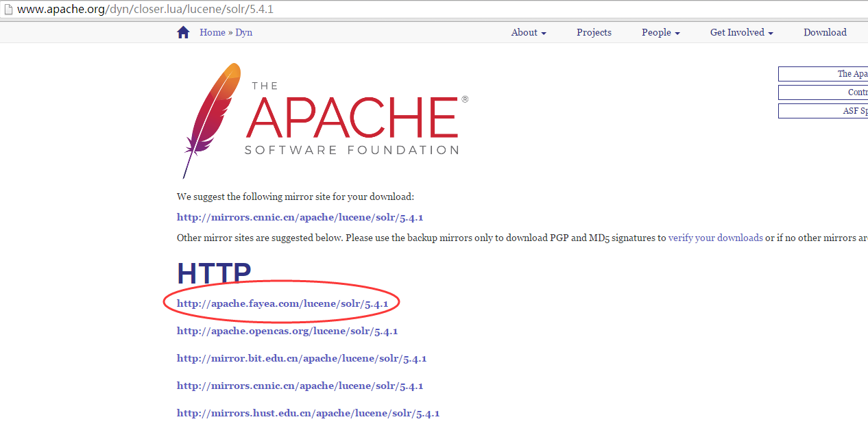
Task: Expand the Get Involved dropdown menu
Action: pos(742,32)
